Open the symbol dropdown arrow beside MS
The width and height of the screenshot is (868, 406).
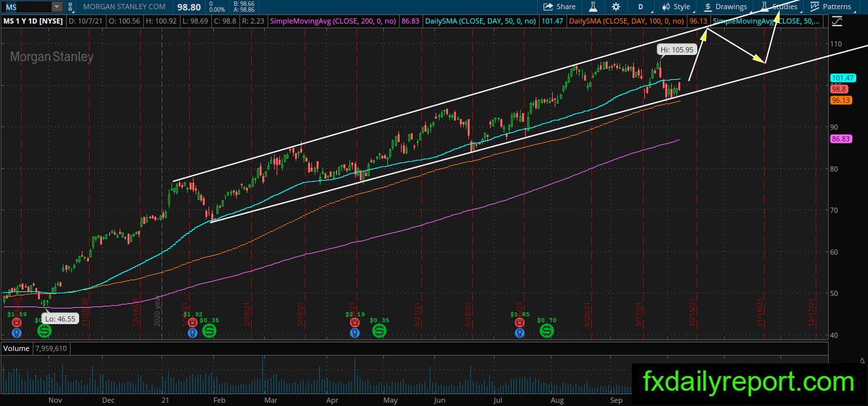[57, 7]
